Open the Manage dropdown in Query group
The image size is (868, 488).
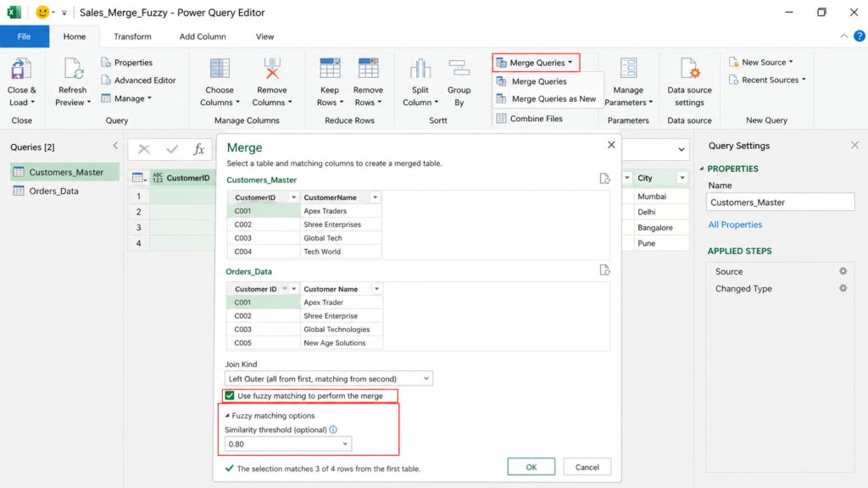click(x=127, y=98)
